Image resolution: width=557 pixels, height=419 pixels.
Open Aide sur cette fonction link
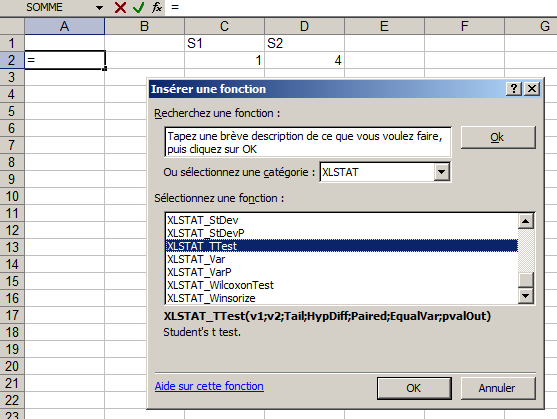click(x=209, y=386)
